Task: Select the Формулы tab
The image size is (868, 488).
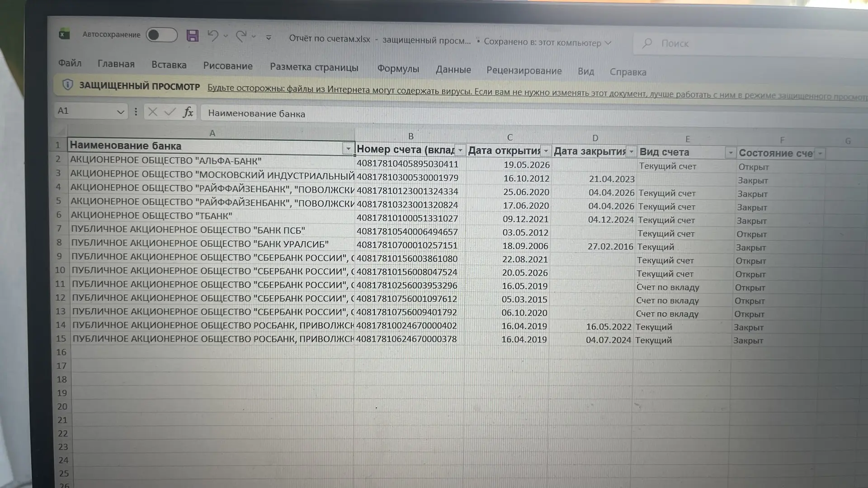Action: coord(398,69)
